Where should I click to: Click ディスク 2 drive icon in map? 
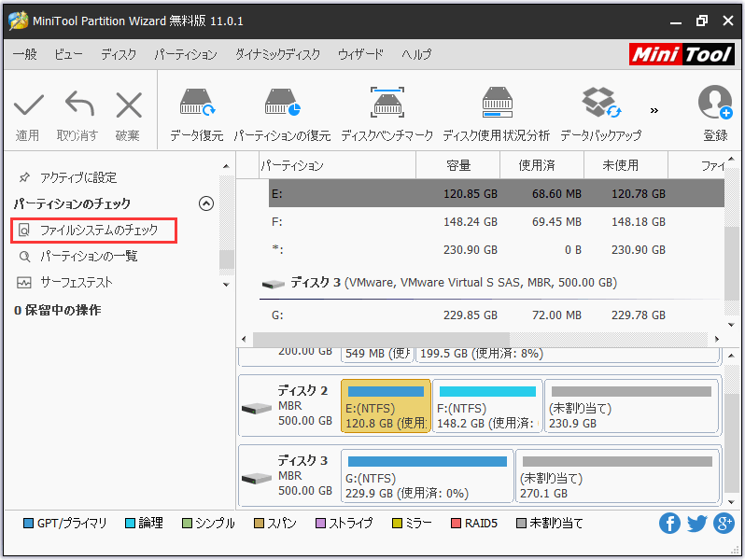point(257,408)
